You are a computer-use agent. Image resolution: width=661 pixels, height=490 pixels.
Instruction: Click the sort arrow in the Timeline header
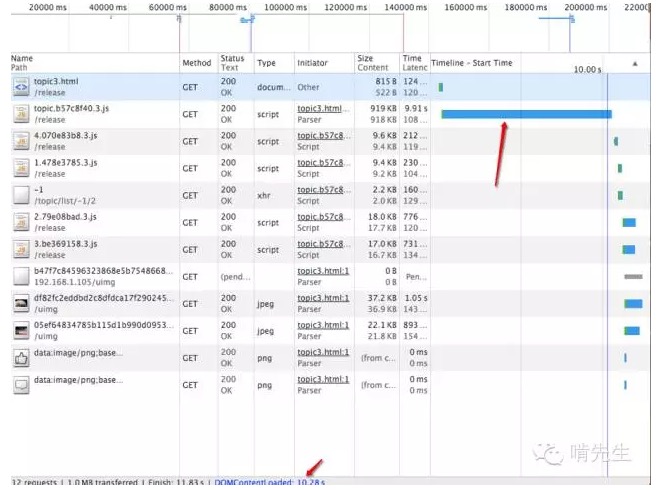click(x=635, y=64)
